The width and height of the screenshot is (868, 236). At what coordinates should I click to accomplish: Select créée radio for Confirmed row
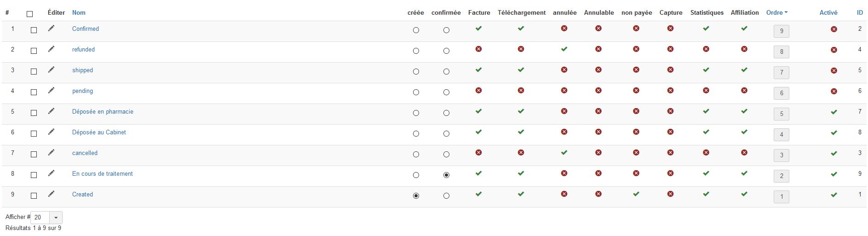(416, 30)
